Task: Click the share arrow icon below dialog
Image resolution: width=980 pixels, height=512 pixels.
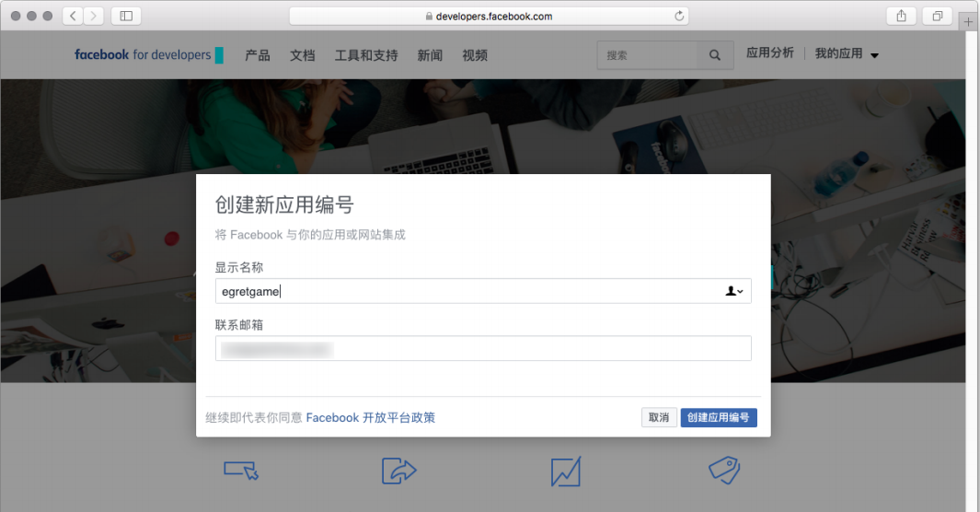Action: (398, 471)
